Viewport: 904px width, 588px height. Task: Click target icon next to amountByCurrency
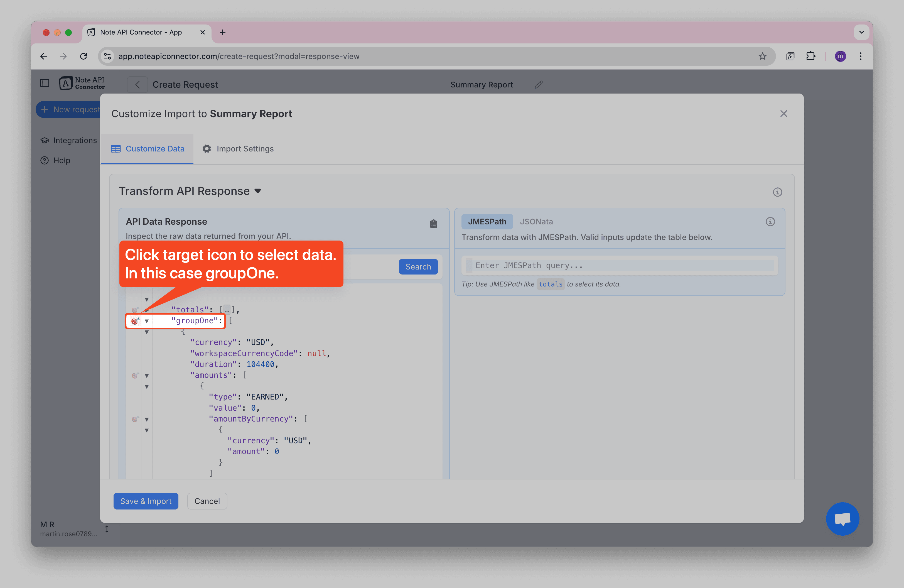pos(135,419)
